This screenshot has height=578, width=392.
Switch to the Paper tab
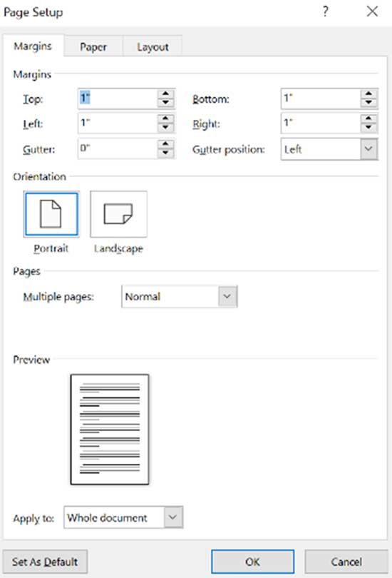pyautogui.click(x=93, y=47)
